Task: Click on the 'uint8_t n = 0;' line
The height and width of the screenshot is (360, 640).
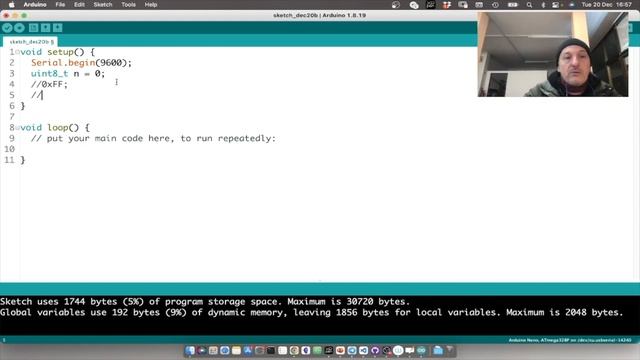Action: [x=68, y=73]
